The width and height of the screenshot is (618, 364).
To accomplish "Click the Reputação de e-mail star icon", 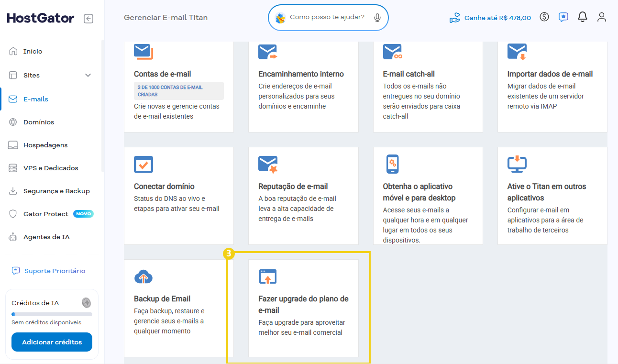I will [x=268, y=165].
